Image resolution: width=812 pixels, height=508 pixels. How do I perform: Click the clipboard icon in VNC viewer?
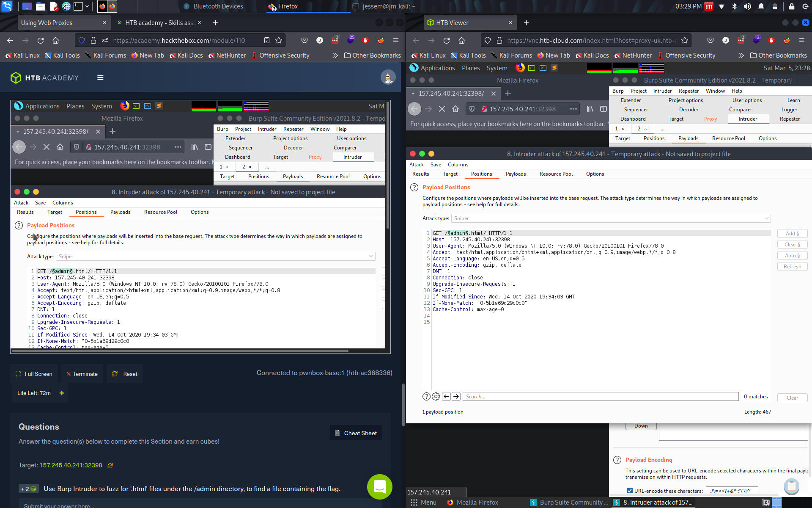791,486
